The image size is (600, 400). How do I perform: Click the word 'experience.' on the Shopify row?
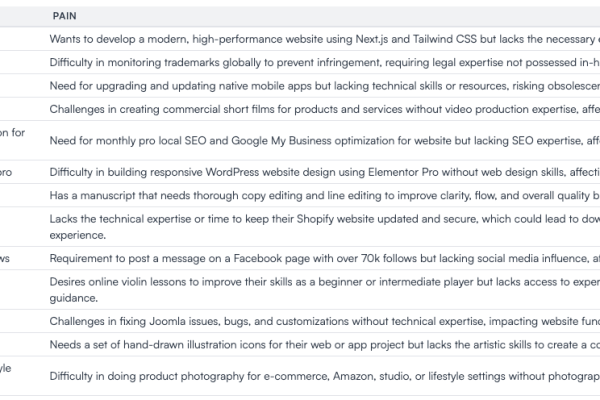click(x=78, y=235)
